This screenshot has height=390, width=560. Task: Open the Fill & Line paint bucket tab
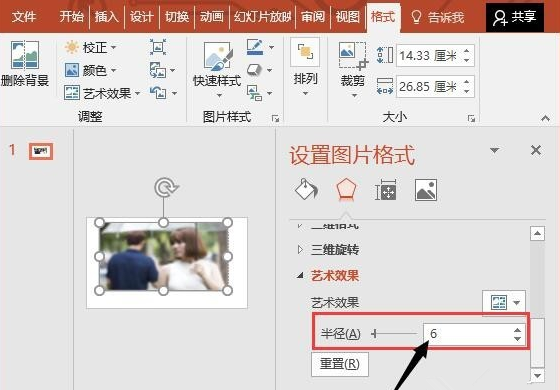[306, 189]
